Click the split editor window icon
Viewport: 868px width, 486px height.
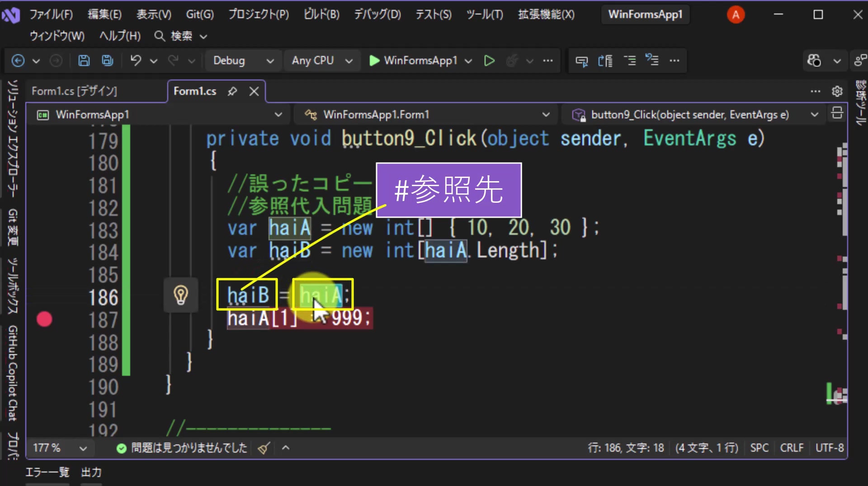pyautogui.click(x=837, y=113)
